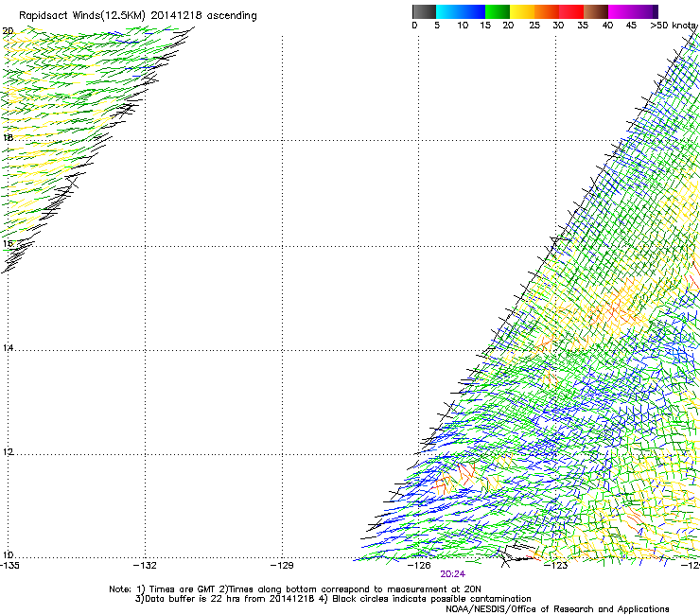
Task: Click the longitude label '-132'
Action: [145, 566]
